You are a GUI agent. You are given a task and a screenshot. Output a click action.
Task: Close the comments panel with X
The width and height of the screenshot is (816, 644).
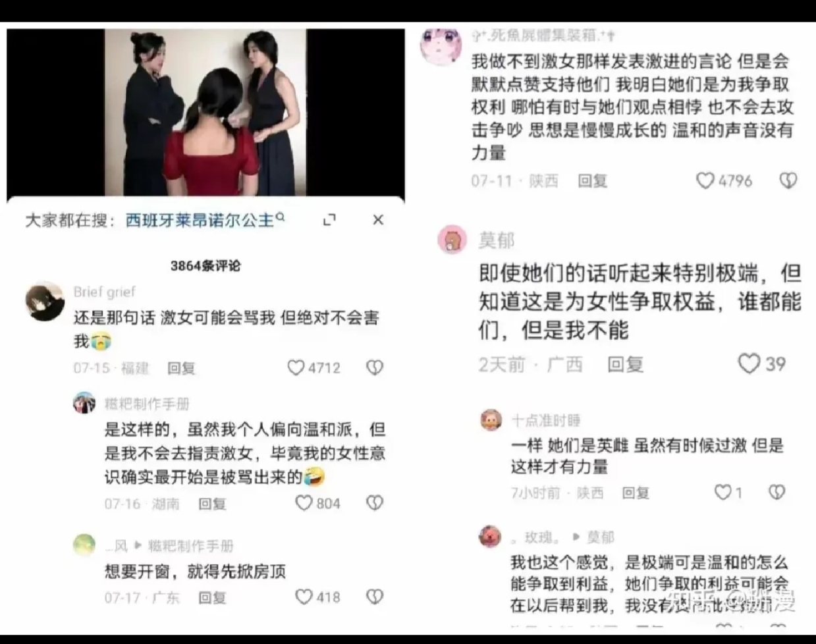pyautogui.click(x=378, y=220)
